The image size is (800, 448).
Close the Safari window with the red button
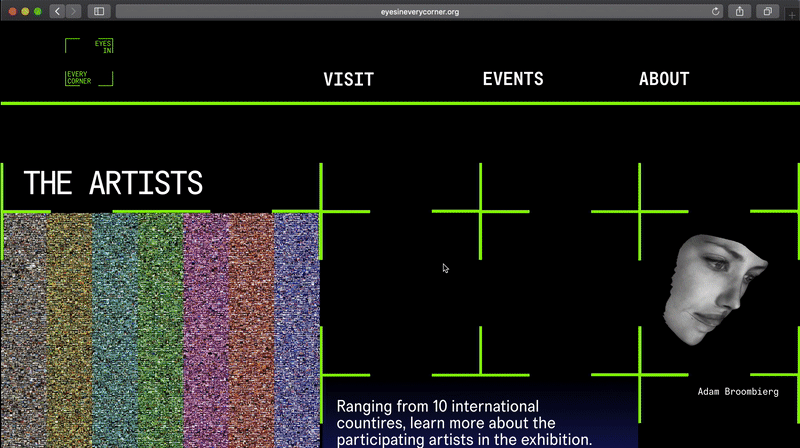click(x=13, y=11)
